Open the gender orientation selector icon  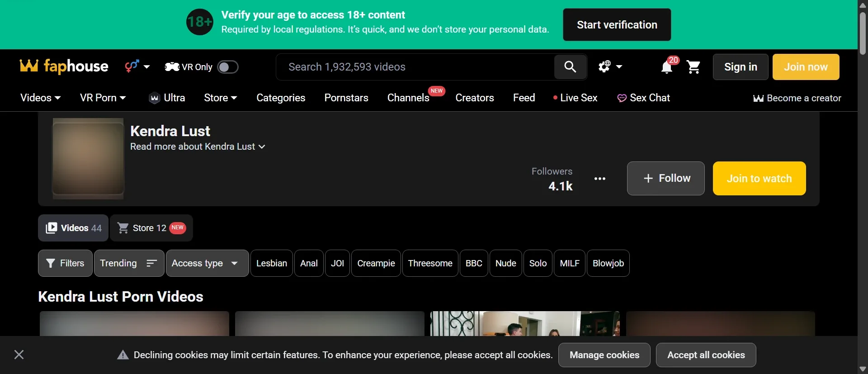tap(137, 66)
